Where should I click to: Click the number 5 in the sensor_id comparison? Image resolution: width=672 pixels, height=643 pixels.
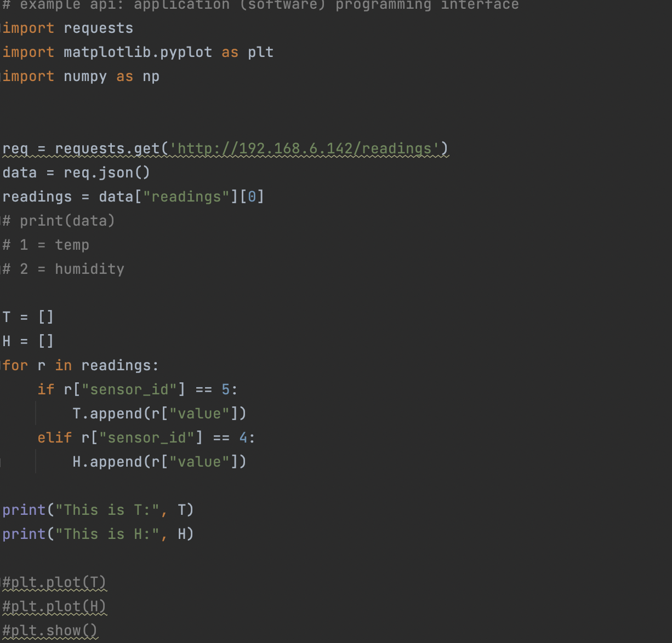click(x=226, y=389)
